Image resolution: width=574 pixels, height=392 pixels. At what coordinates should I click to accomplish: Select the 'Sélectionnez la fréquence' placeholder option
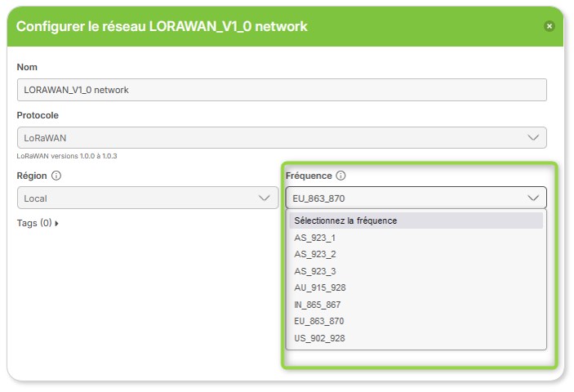click(x=416, y=220)
